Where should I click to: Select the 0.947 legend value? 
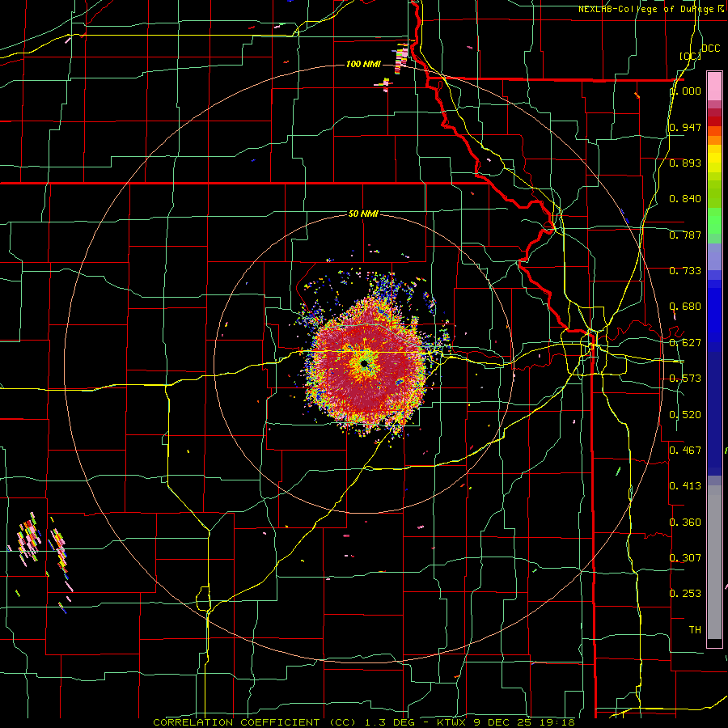click(x=685, y=127)
